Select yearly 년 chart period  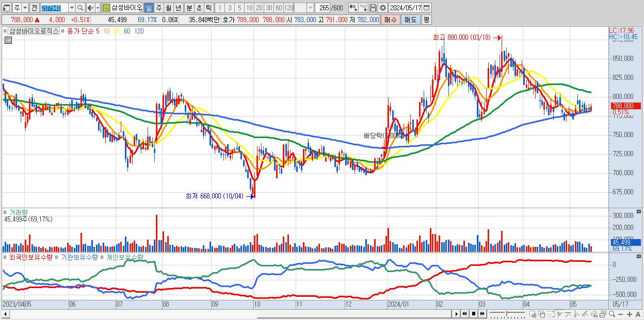click(178, 8)
